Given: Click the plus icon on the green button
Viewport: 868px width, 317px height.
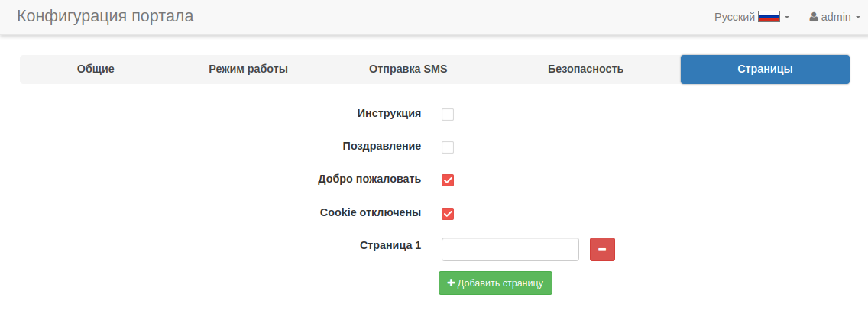Looking at the screenshot, I should coord(451,283).
